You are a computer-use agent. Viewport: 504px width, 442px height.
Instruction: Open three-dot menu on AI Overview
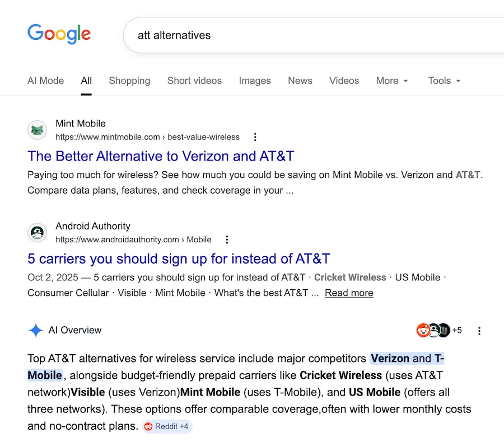[479, 331]
